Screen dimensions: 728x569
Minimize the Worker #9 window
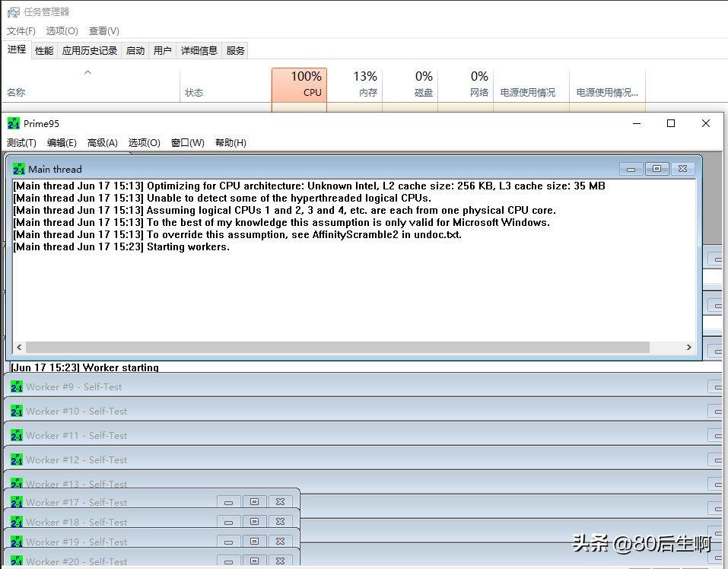(716, 386)
